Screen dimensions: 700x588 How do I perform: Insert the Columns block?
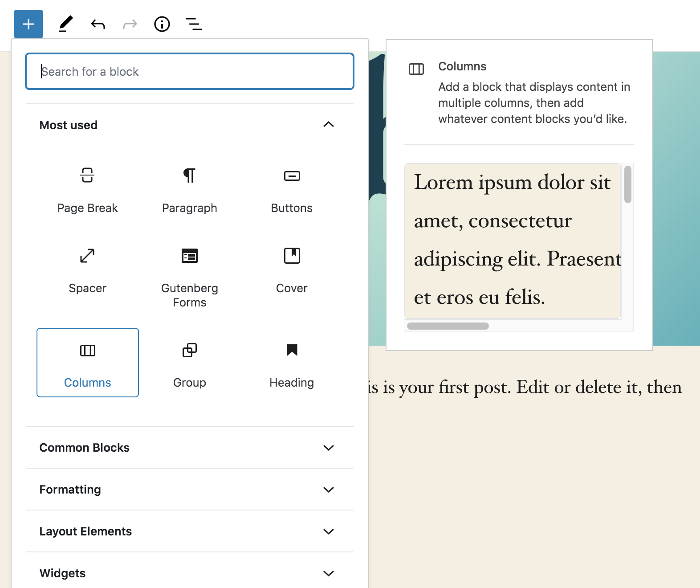tap(88, 363)
